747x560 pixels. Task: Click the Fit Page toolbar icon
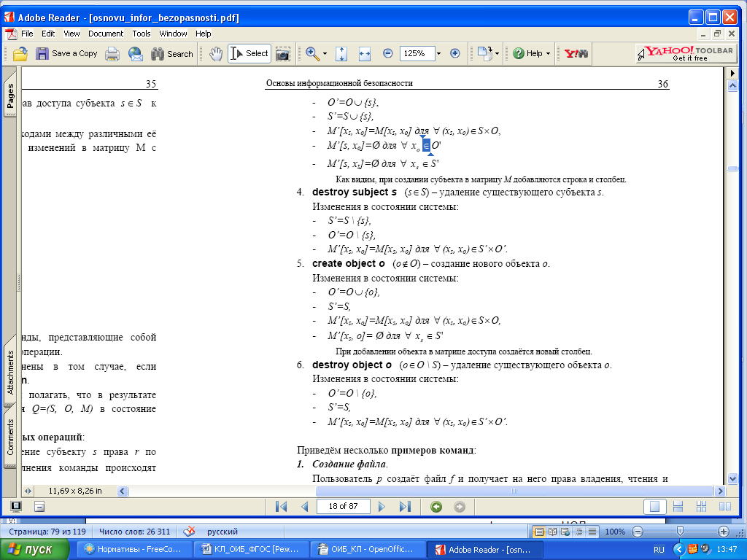tap(341, 54)
